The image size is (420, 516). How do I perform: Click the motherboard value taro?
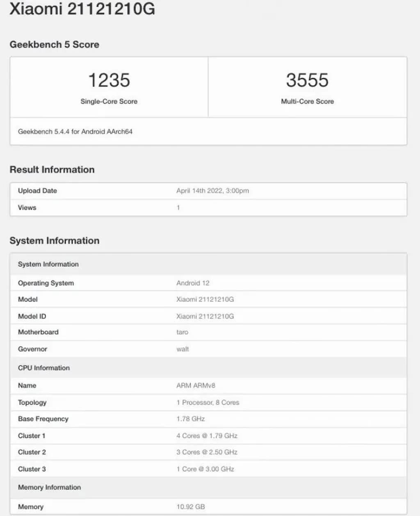(182, 332)
